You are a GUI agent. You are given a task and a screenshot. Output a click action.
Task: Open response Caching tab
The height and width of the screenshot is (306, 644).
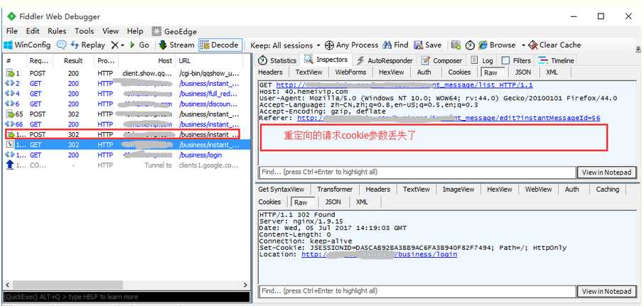click(x=607, y=189)
